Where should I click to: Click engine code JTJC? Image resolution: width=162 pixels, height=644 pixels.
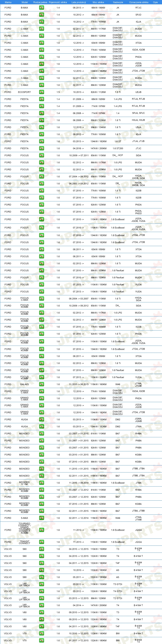pos(138,148)
